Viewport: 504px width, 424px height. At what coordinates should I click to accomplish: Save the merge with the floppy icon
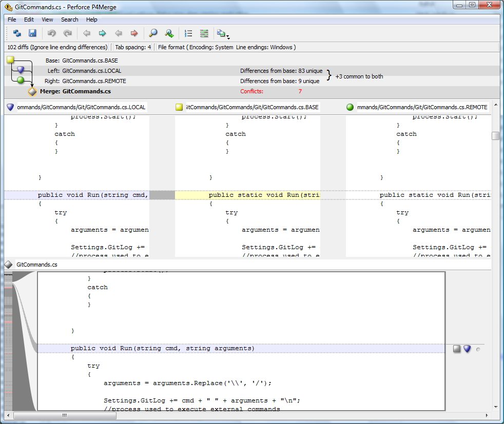click(x=32, y=33)
